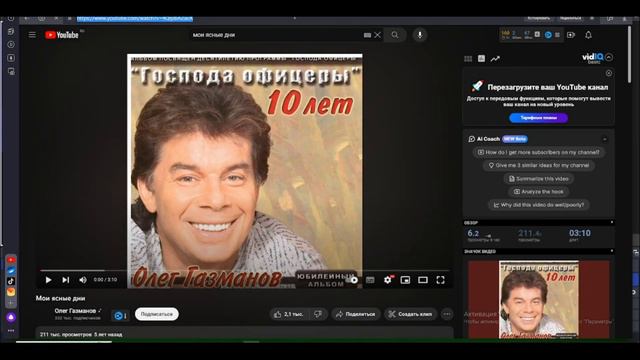Open YouTube shortcut in browser sidebar
The width and height of the screenshot is (640, 360).
(x=11, y=260)
